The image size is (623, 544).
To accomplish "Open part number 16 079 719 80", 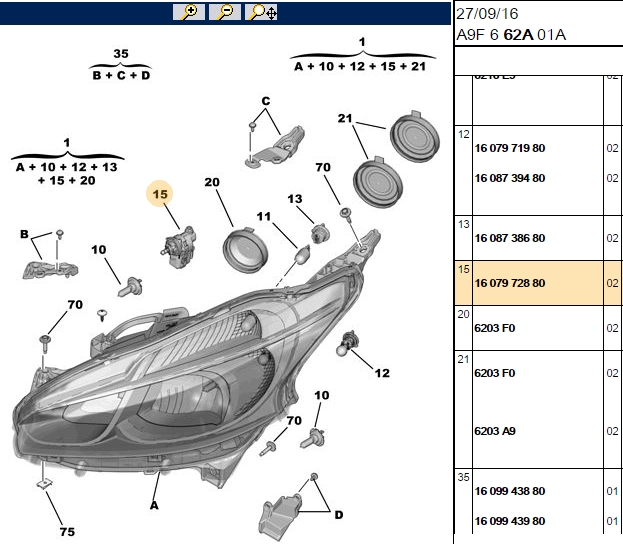I will [510, 148].
